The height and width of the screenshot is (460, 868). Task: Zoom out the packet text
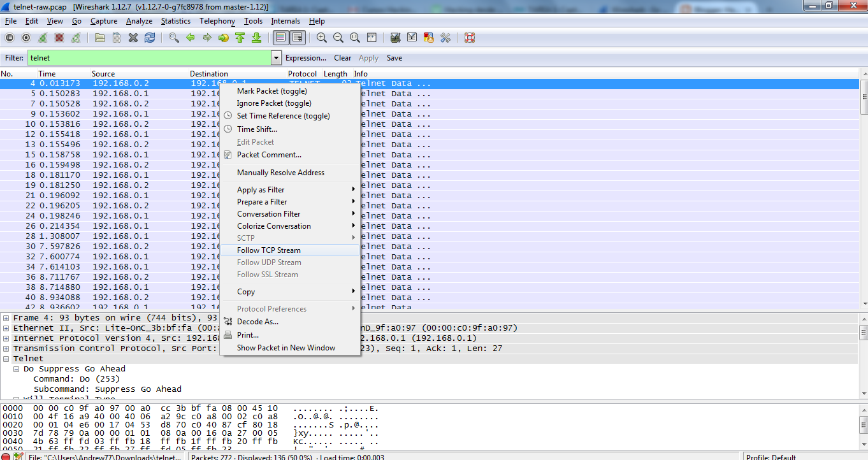(338, 38)
